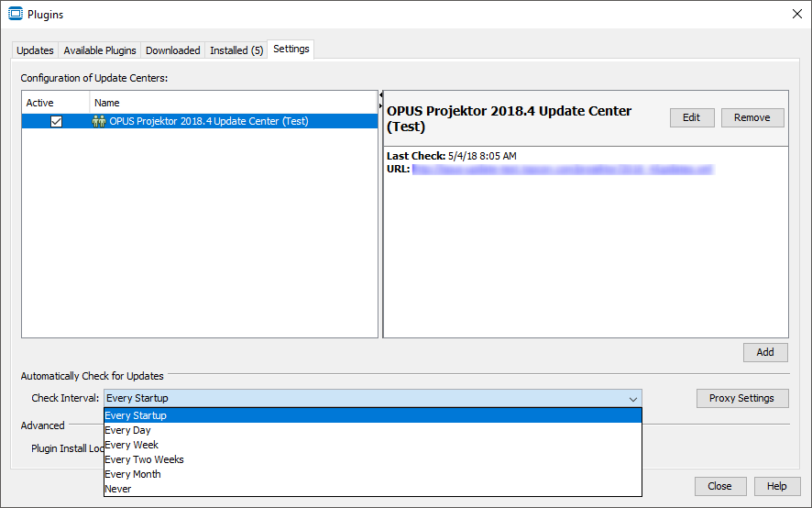Open the Installed (5) tab
The height and width of the screenshot is (508, 812).
pyautogui.click(x=236, y=50)
